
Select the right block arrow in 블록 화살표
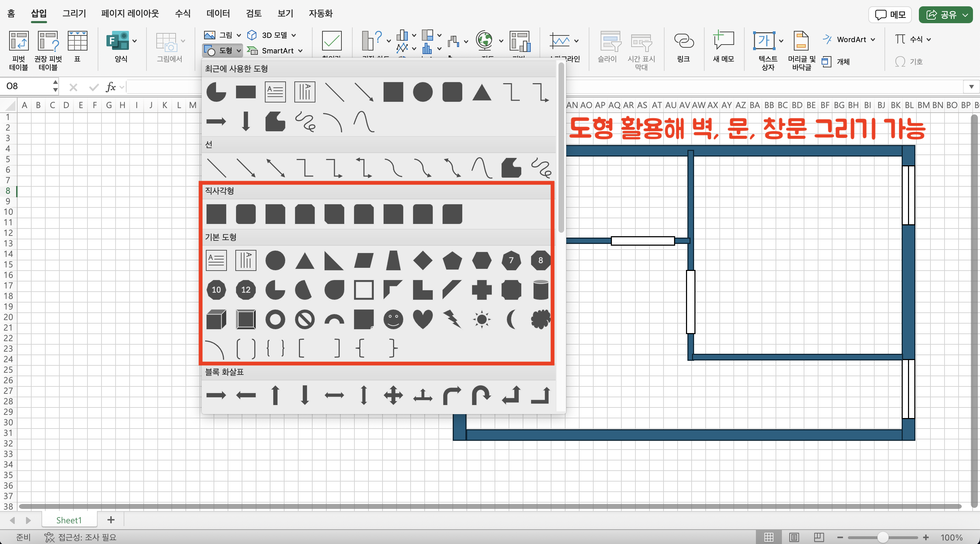(x=216, y=395)
